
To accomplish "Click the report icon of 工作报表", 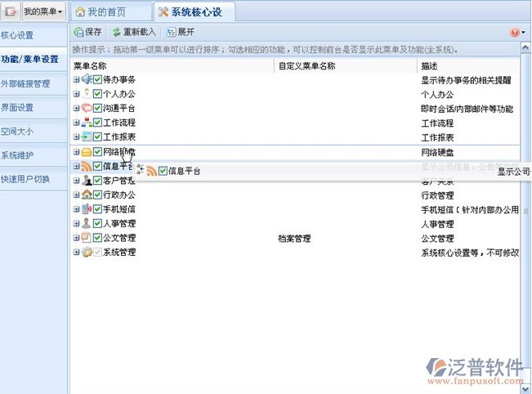I will [87, 137].
